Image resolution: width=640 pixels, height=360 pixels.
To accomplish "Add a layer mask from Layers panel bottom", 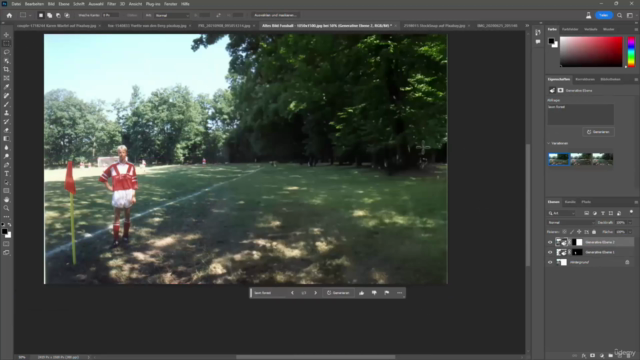I will (x=592, y=356).
